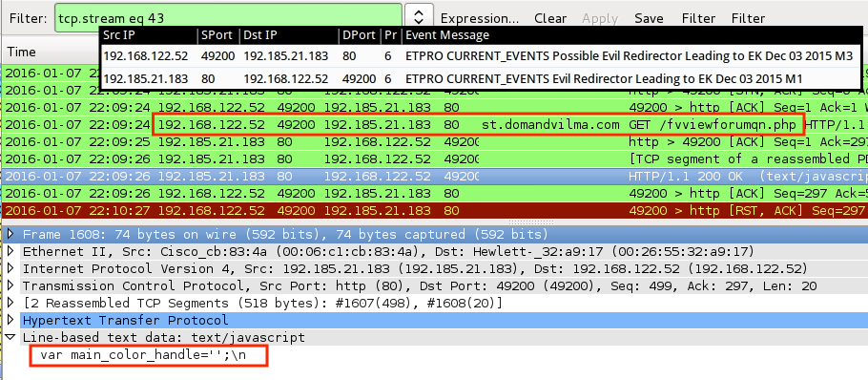Select the HTTP/1.1 200 OK packet
The width and height of the screenshot is (868, 380).
coord(434,176)
